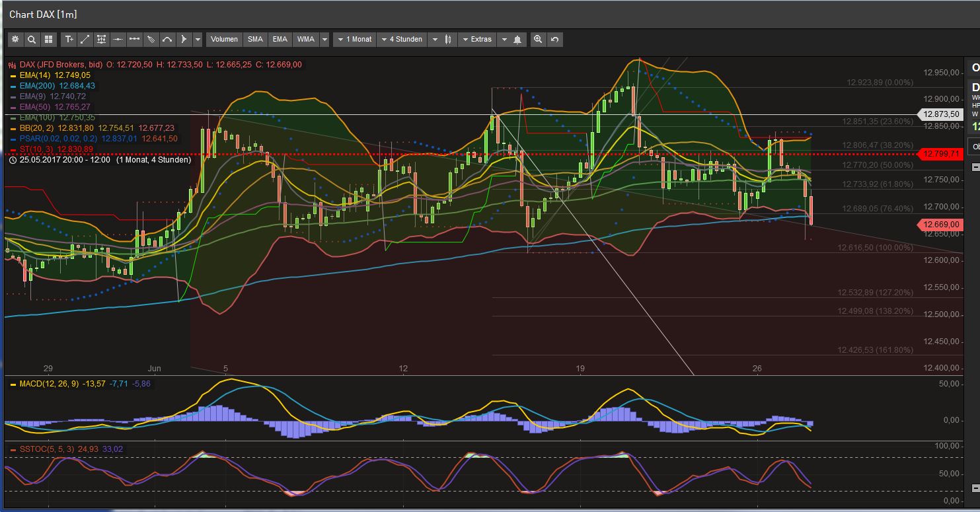Select the Chart DAX [1m] tab
The height and width of the screenshot is (512, 980).
point(43,13)
